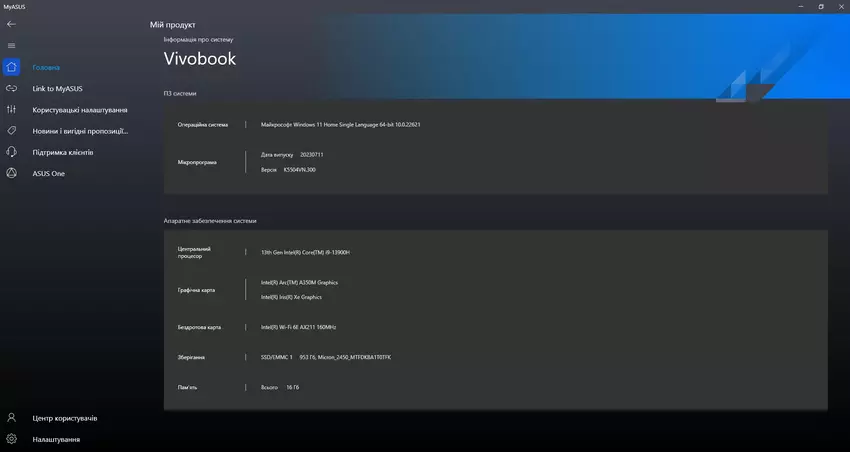Click the ASUS One icon

pos(11,173)
